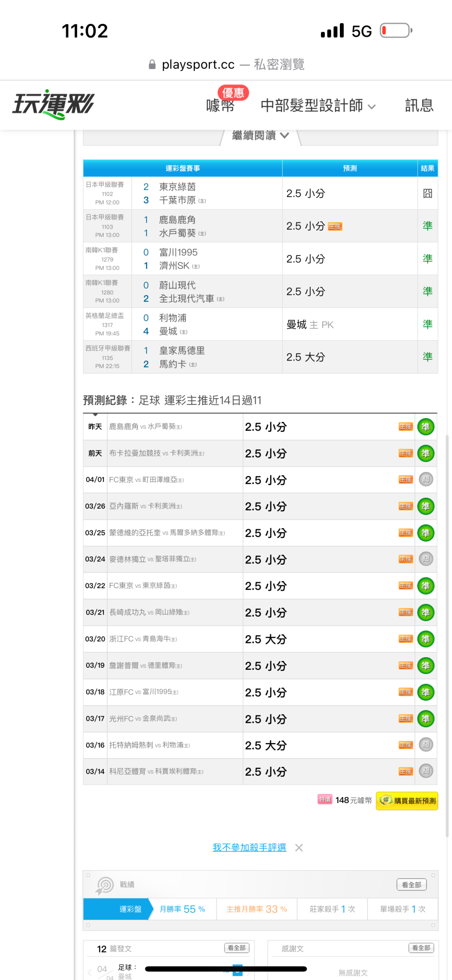Click green 準 icon for 03/19 row
The image size is (452, 980).
click(426, 666)
